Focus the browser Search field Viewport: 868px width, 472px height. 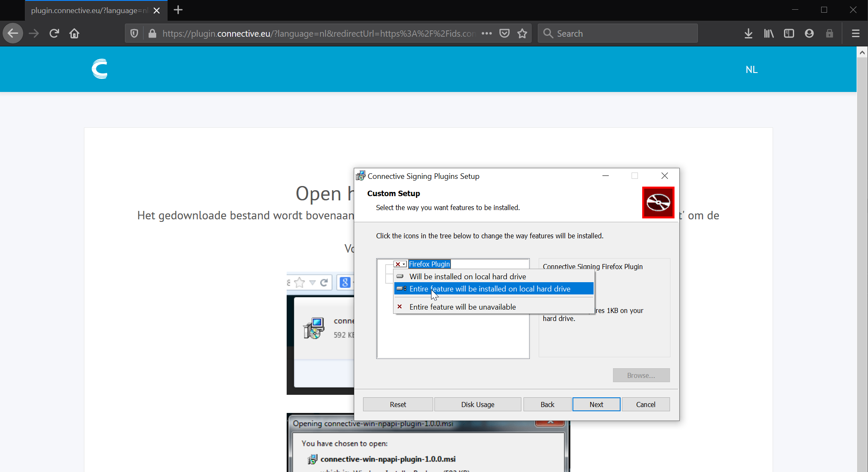tap(618, 33)
